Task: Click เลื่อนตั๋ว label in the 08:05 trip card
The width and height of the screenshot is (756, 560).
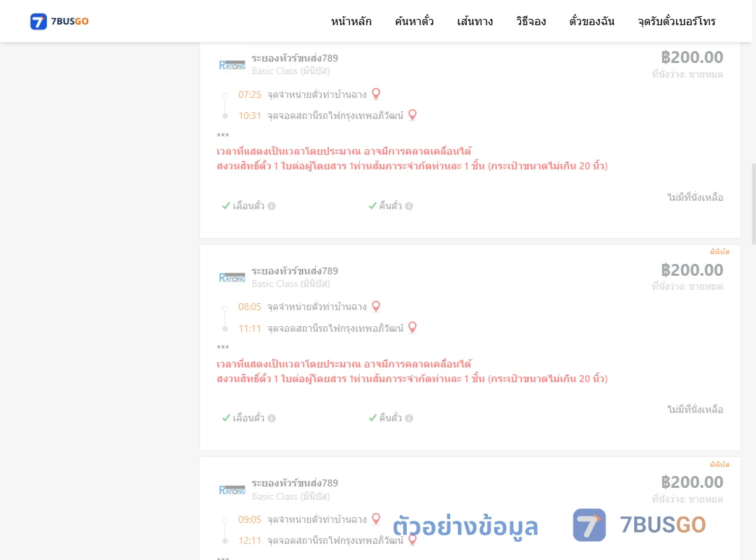Action: point(248,418)
